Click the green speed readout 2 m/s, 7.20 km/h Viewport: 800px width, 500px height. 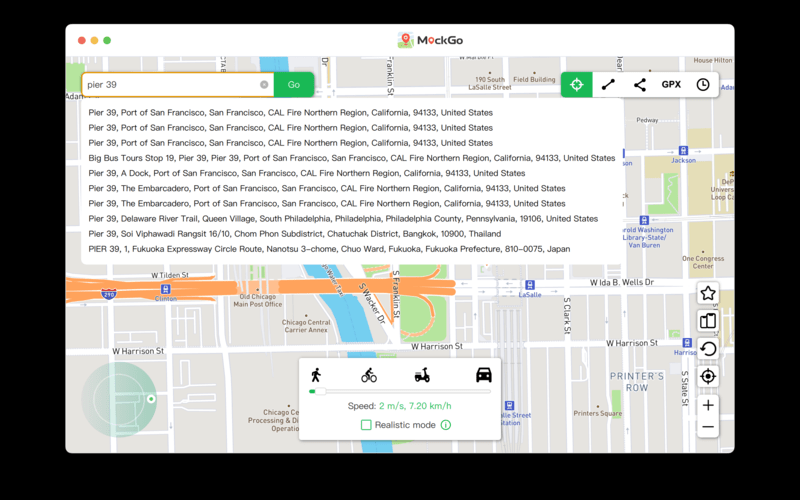coord(415,406)
